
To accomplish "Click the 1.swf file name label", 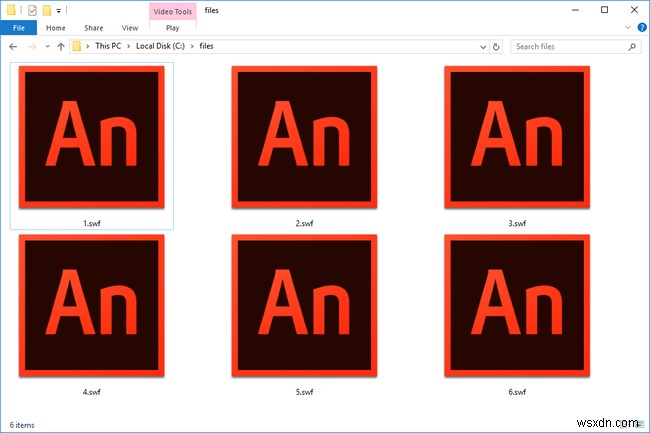I will pos(92,223).
